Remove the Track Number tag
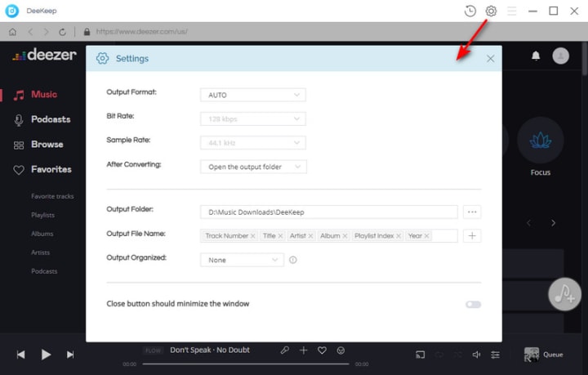The image size is (588, 375). pyautogui.click(x=253, y=236)
